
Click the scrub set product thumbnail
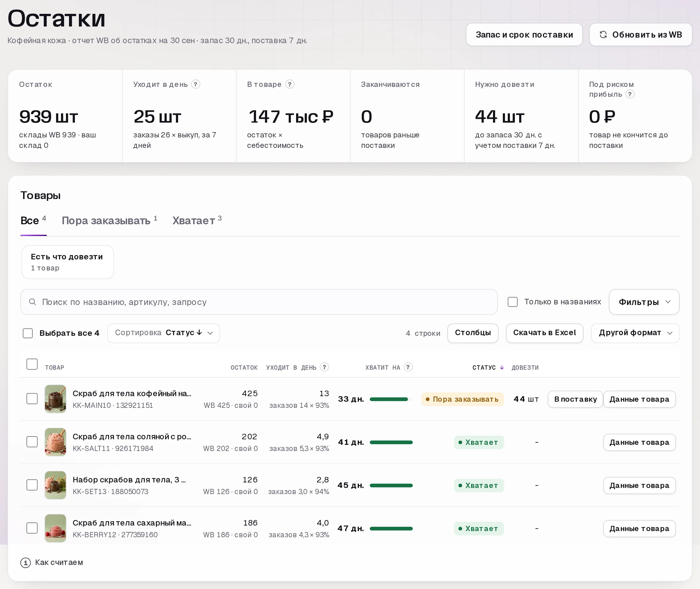55,485
